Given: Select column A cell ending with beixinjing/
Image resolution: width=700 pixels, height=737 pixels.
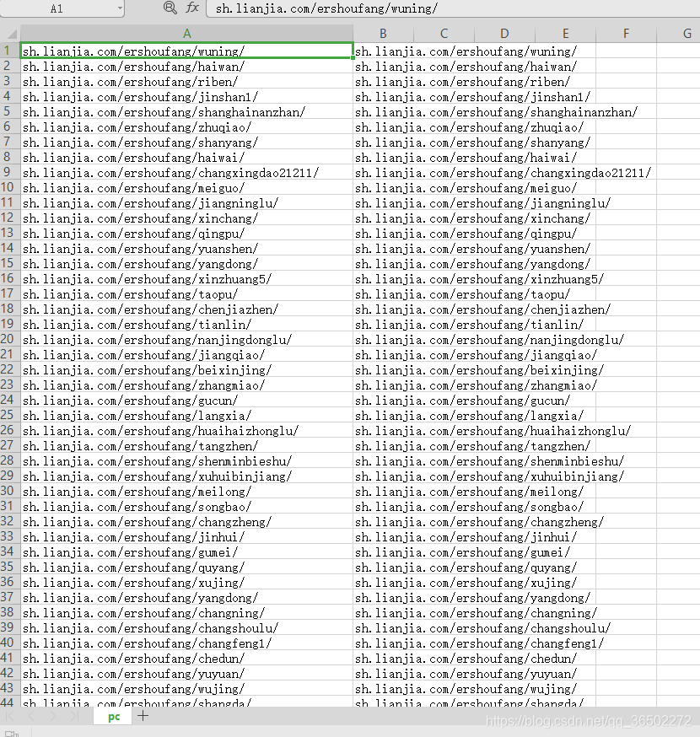Looking at the screenshot, I should point(186,369).
